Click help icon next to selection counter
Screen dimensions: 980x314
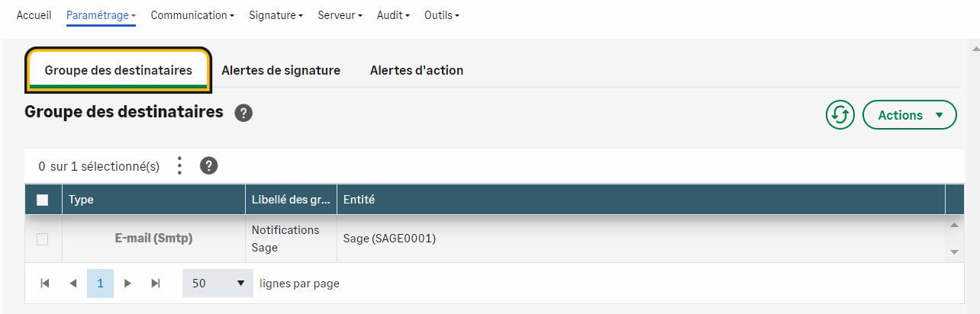pos(209,165)
